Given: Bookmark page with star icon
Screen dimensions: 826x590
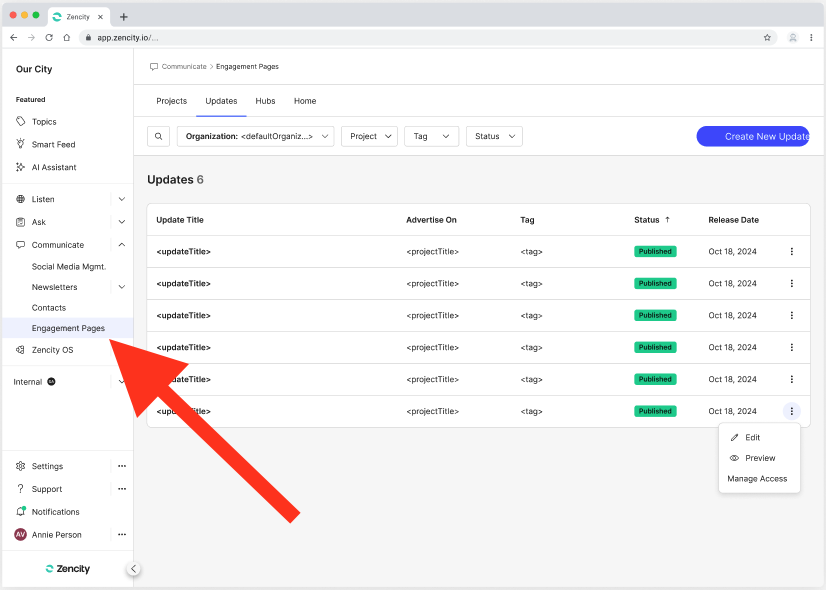Looking at the screenshot, I should pos(767,37).
